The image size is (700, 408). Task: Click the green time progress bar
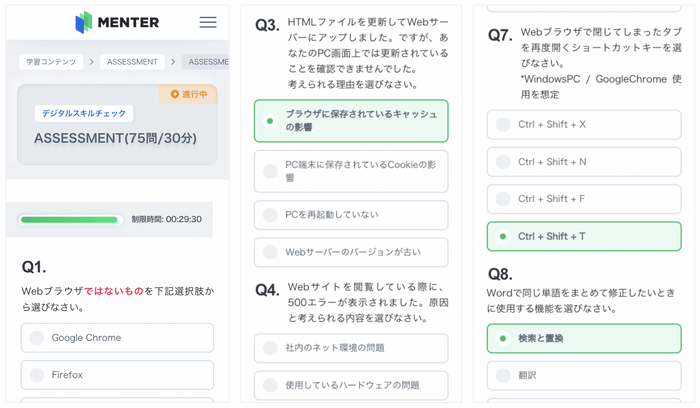[x=70, y=220]
